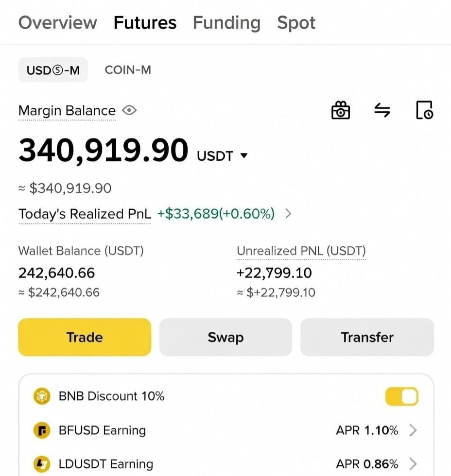Select the USDⓈ-M futures tab

(53, 70)
